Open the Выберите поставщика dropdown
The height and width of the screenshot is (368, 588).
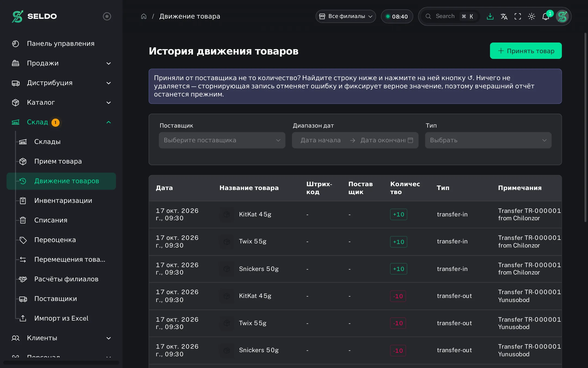click(222, 140)
